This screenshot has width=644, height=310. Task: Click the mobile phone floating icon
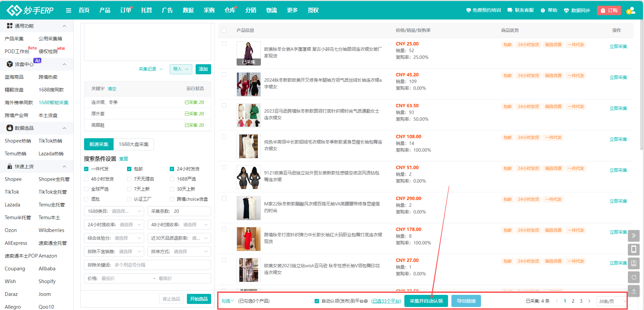tap(634, 249)
